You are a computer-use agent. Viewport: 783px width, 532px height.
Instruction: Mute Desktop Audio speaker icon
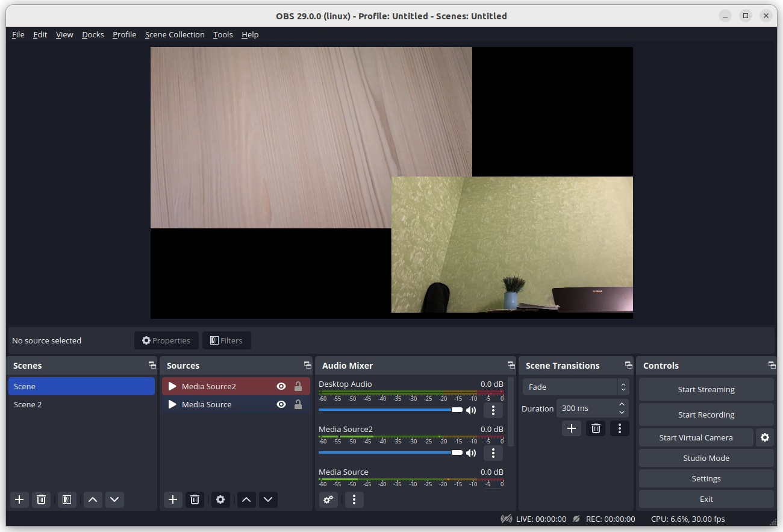pyautogui.click(x=471, y=410)
